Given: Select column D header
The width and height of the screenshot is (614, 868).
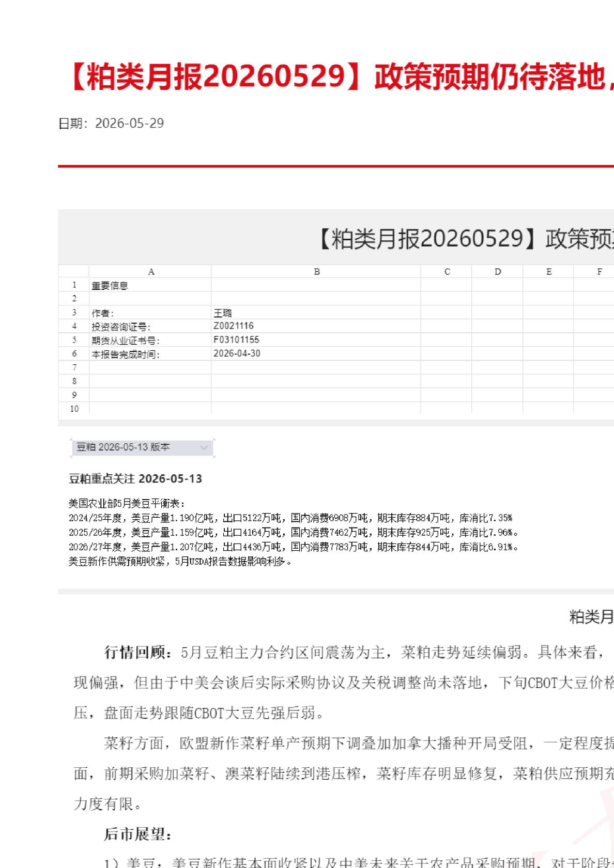Looking at the screenshot, I should tap(497, 272).
